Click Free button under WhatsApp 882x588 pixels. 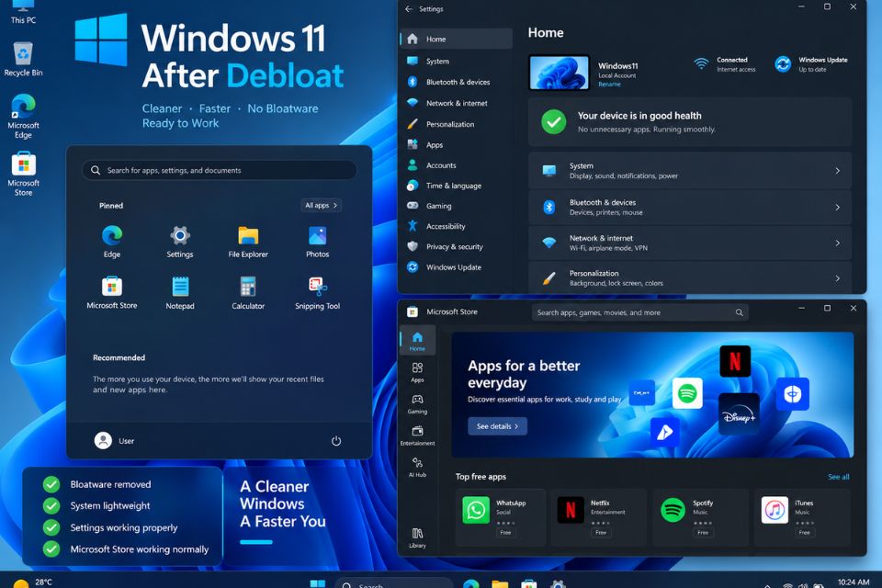(505, 532)
